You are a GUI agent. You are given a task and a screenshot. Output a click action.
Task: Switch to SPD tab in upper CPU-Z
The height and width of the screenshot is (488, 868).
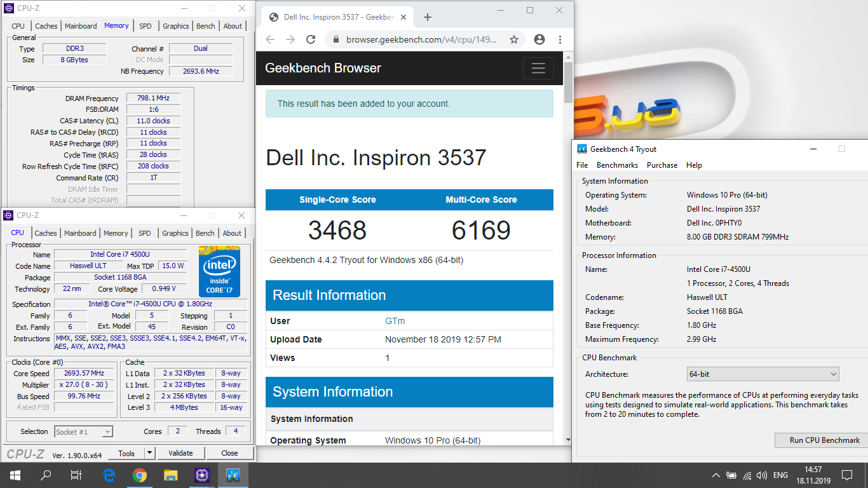146,26
